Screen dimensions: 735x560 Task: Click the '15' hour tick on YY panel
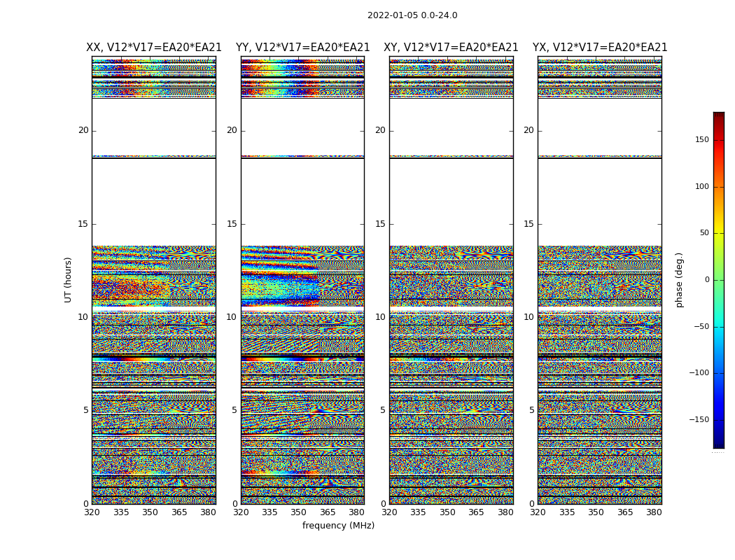pyautogui.click(x=232, y=224)
